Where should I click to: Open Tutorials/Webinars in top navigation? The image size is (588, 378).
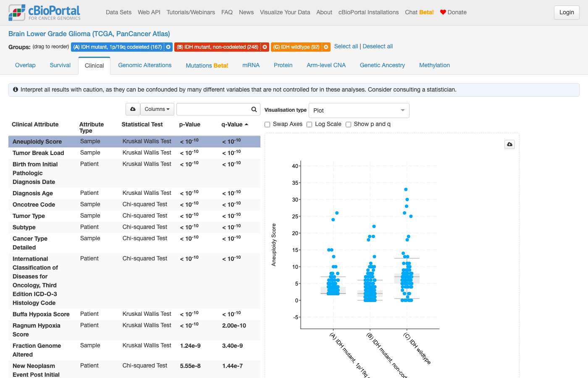coord(191,12)
